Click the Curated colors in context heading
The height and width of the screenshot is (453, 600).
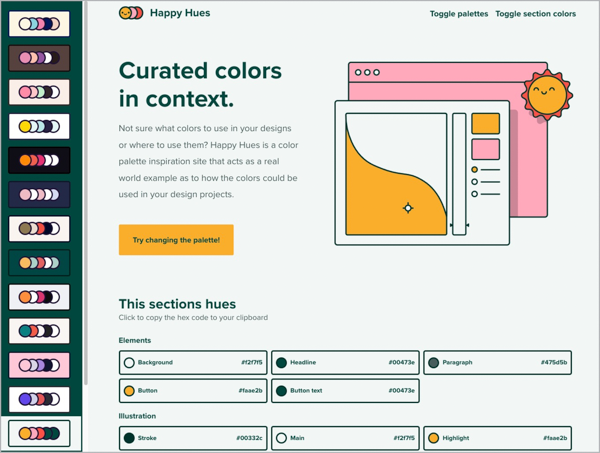click(200, 85)
